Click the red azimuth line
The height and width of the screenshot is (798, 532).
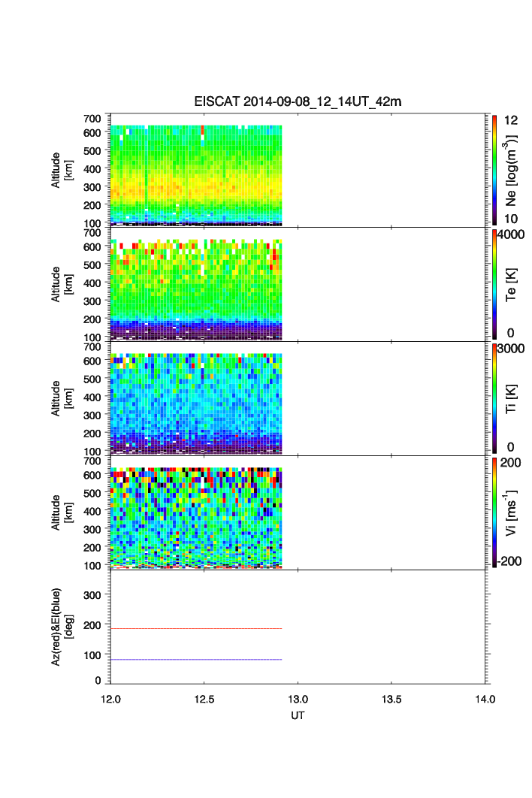point(196,628)
